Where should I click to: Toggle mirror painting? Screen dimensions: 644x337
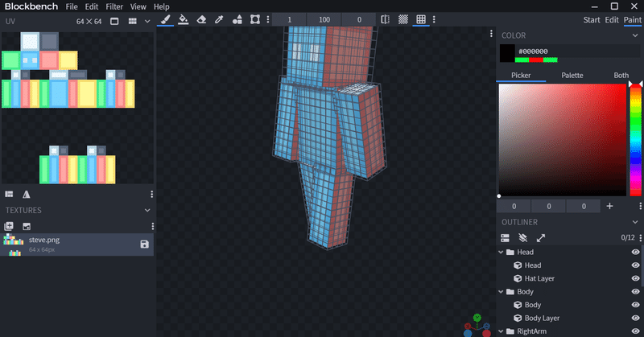pyautogui.click(x=385, y=19)
